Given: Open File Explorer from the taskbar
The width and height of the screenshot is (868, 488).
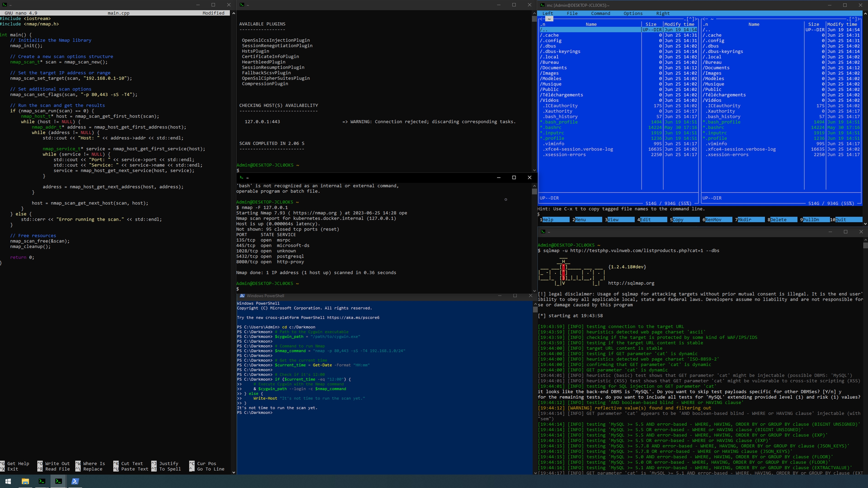Looking at the screenshot, I should tap(25, 481).
